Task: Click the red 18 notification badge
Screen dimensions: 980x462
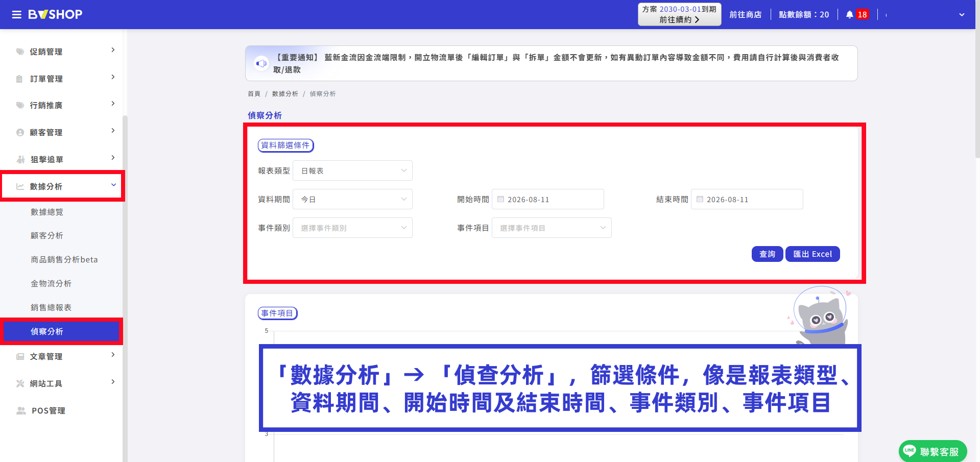Action: [862, 14]
